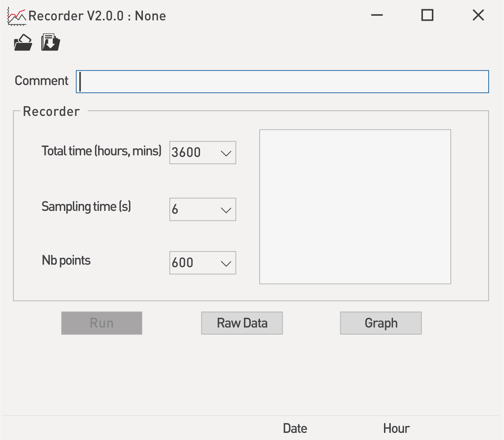Expand the Nb points dropdown
Image resolution: width=504 pixels, height=440 pixels.
(x=226, y=263)
